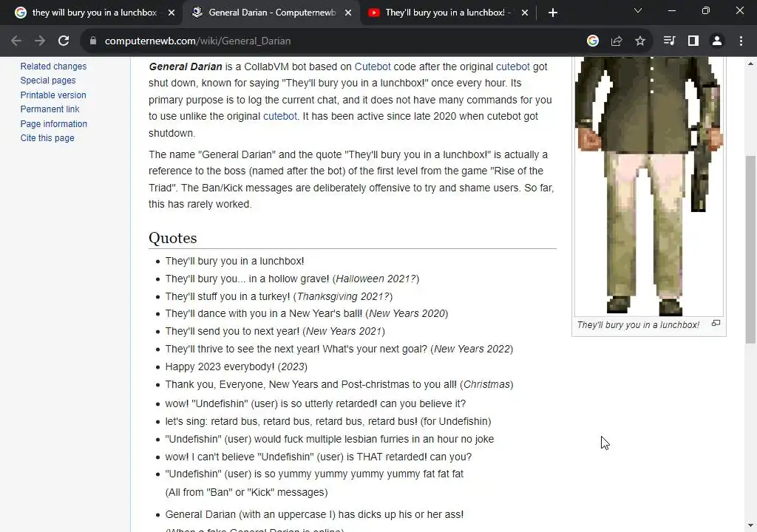Click the bold 'General Darian' intro text
Viewport: 757px width, 532px height.
186,66
